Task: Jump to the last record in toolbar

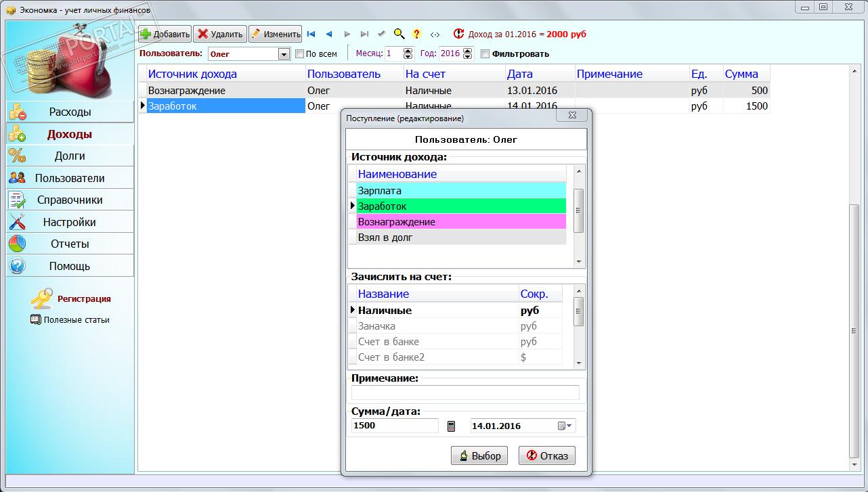Action: click(x=364, y=34)
